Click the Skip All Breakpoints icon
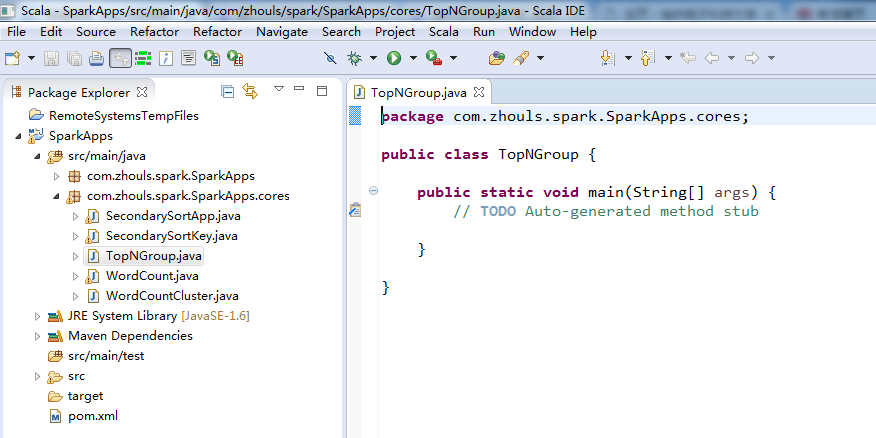 [330, 58]
